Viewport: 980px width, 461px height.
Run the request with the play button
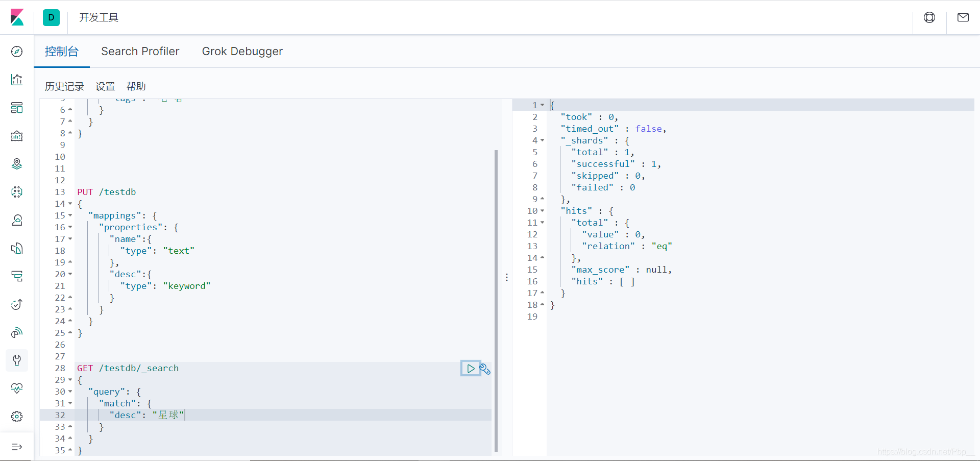[x=471, y=368]
